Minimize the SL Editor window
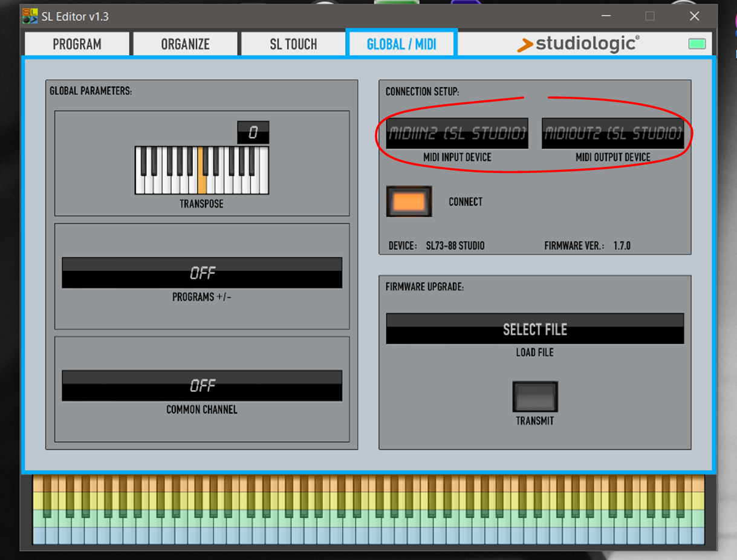Image resolution: width=737 pixels, height=560 pixels. [606, 16]
